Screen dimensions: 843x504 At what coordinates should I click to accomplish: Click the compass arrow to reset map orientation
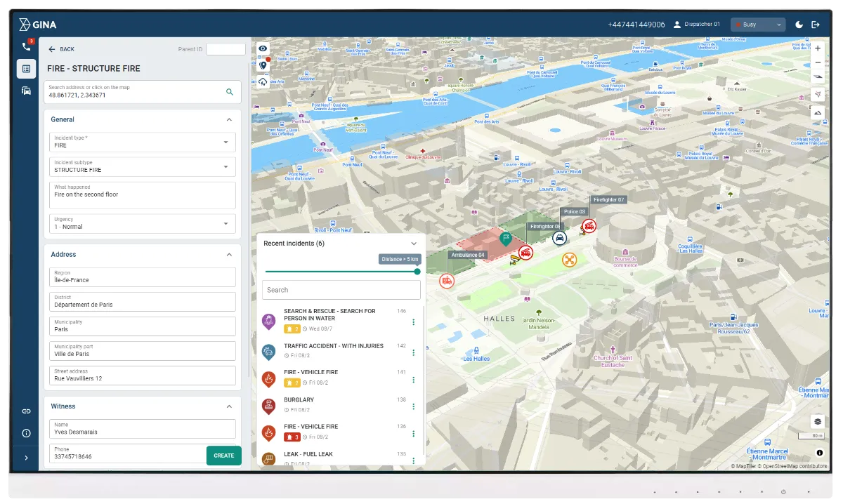817,93
